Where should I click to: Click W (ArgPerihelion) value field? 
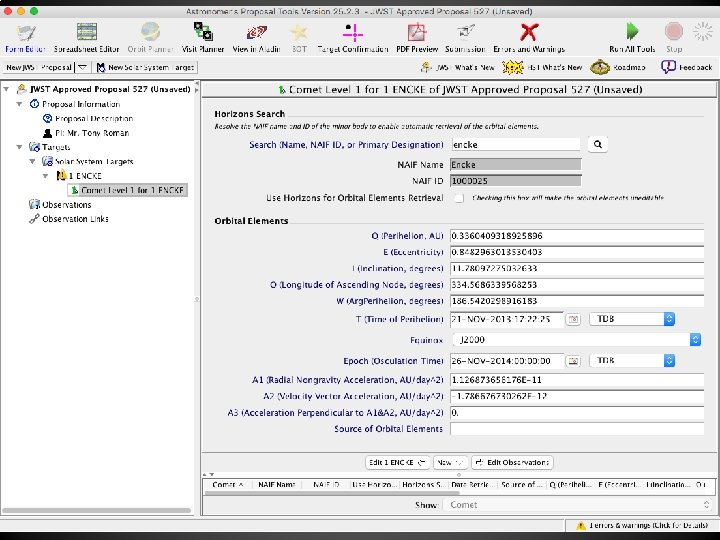(577, 301)
